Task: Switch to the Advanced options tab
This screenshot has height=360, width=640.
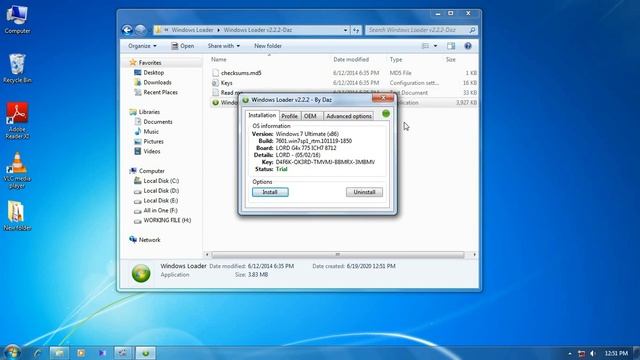Action: [349, 116]
